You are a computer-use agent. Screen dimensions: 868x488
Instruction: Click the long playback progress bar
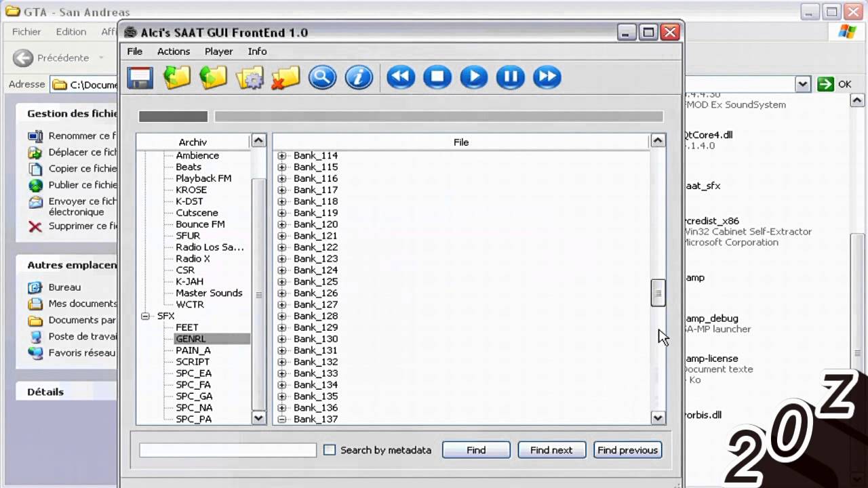[439, 117]
